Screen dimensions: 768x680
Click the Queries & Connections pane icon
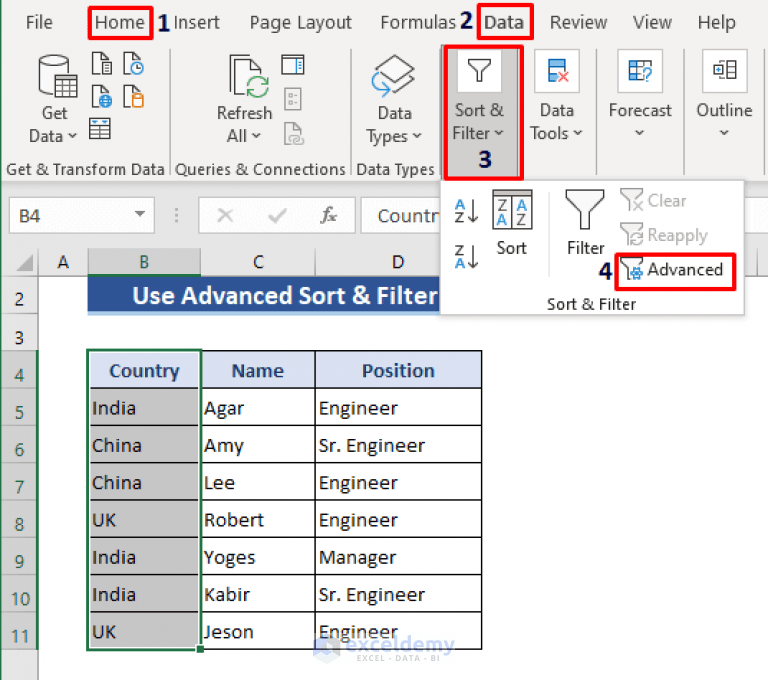point(293,65)
